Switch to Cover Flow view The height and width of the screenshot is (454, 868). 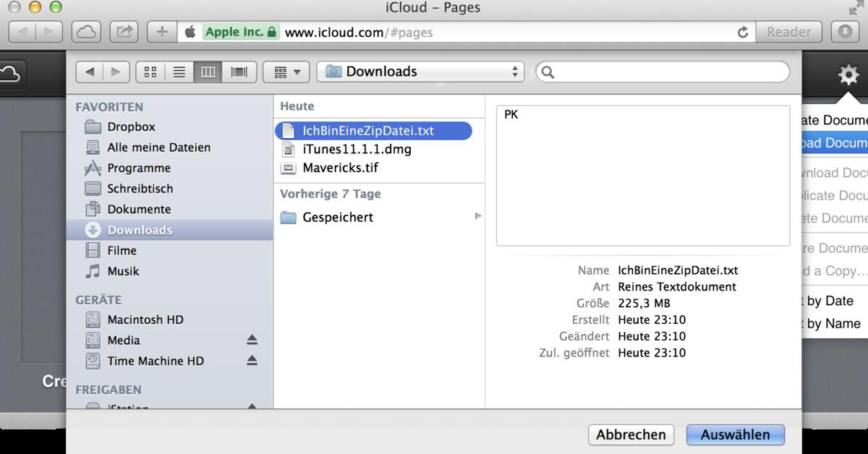coord(239,72)
